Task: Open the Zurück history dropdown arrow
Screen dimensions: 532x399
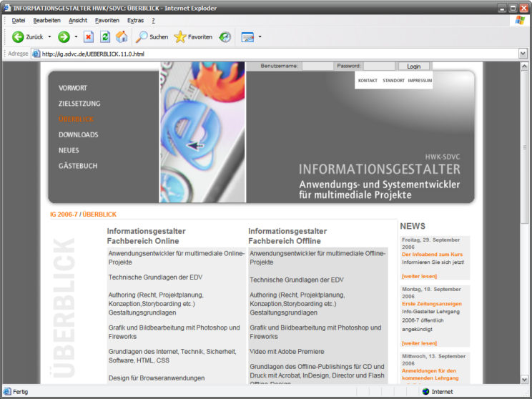Action: coord(49,36)
